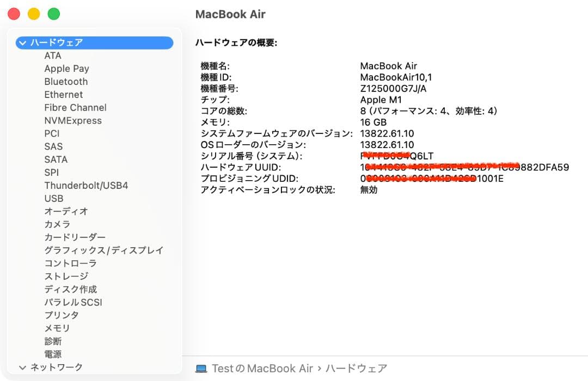Open the Bluetooth hardware section
This screenshot has width=588, height=381.
[x=65, y=81]
